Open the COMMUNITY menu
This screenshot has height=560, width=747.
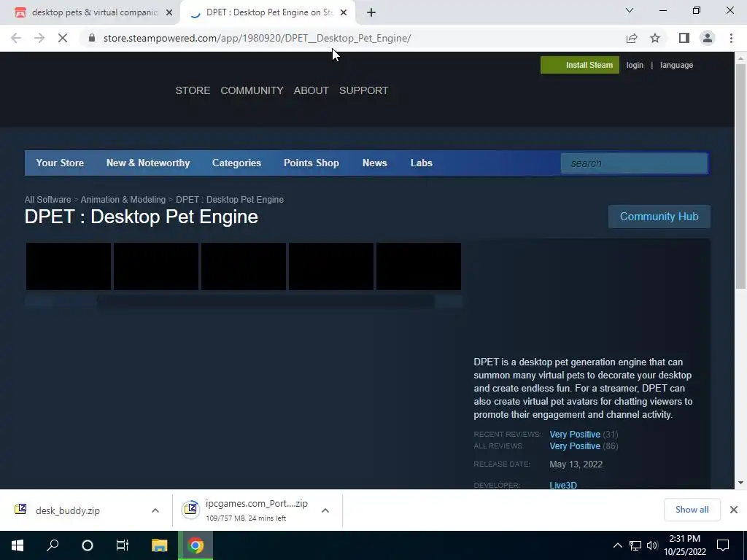[252, 90]
